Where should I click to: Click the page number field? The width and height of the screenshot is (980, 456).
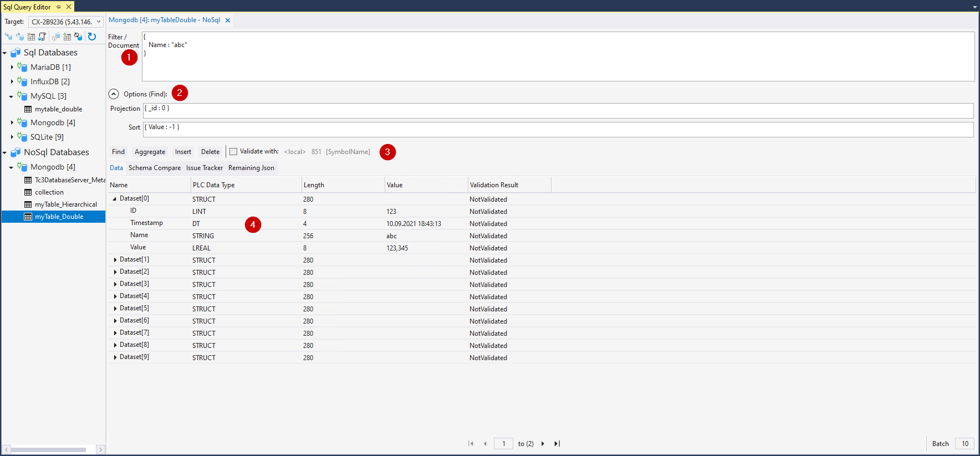(503, 444)
